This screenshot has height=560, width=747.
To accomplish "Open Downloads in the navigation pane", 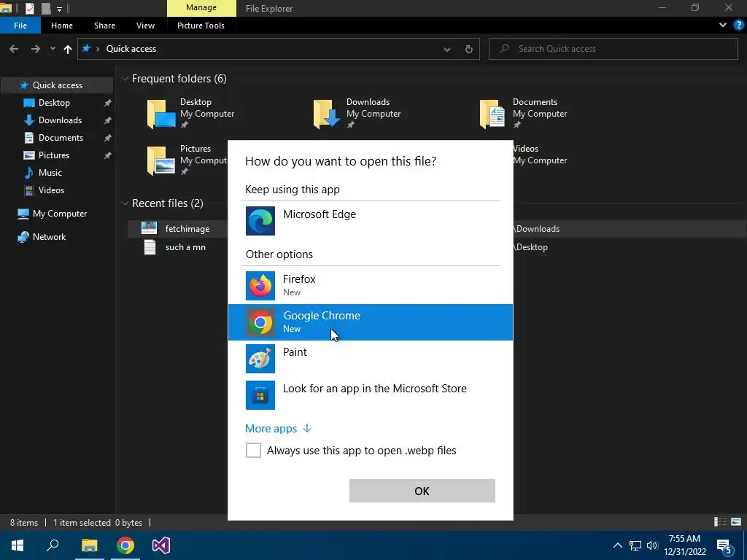I will pyautogui.click(x=60, y=120).
